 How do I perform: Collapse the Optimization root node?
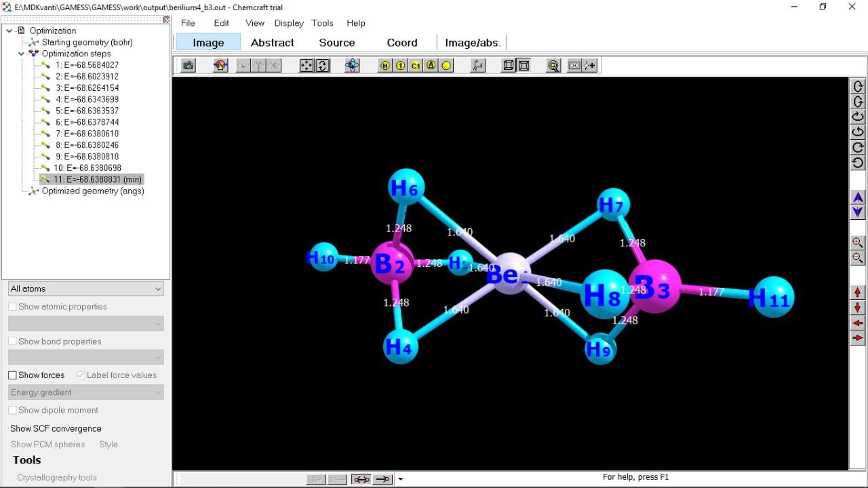click(x=9, y=31)
